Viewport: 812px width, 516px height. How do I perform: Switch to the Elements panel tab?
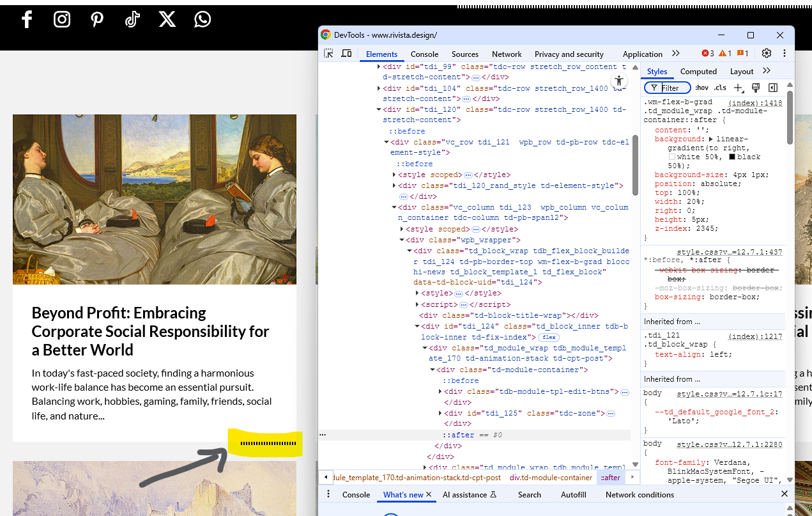[381, 54]
